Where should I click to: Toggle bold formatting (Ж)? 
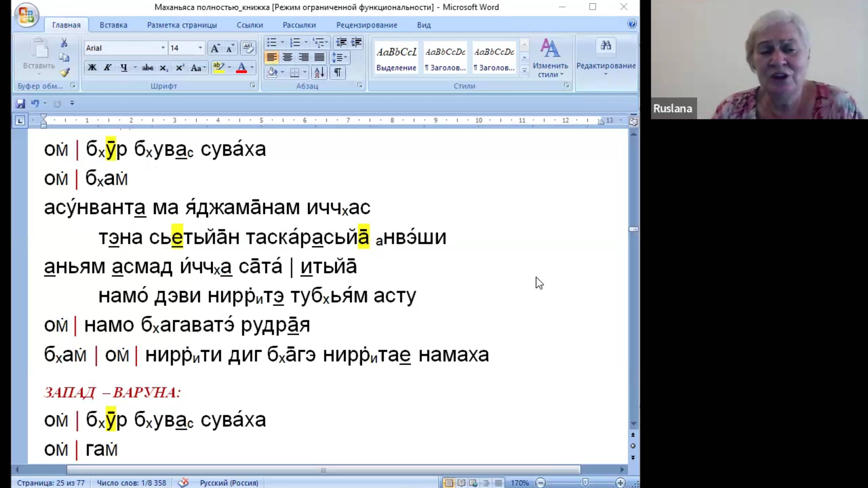[92, 68]
